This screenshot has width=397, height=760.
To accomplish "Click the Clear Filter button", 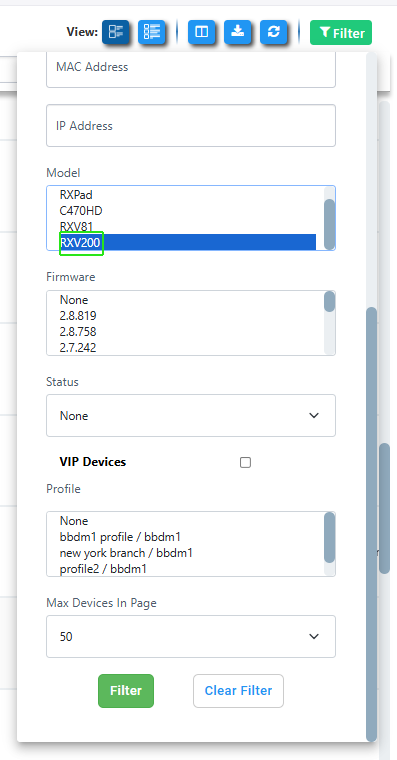I will [238, 691].
